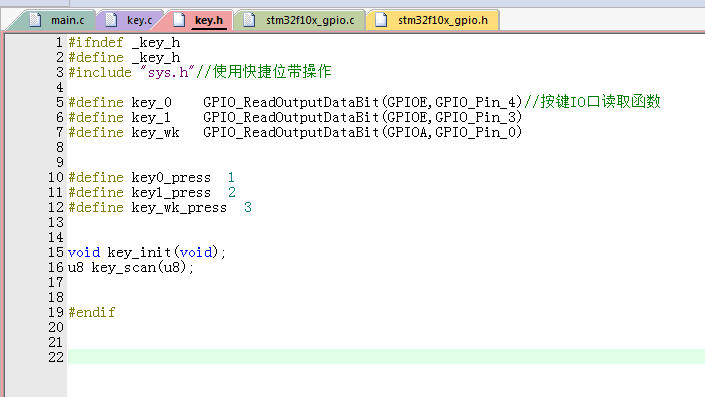Click the key_1 macro name
This screenshot has height=397, width=705.
pyautogui.click(x=151, y=117)
